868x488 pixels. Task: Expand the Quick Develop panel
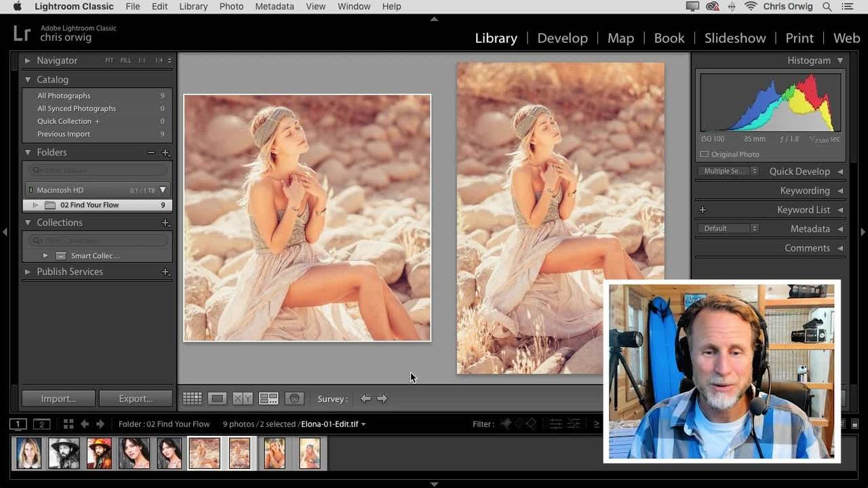point(840,171)
